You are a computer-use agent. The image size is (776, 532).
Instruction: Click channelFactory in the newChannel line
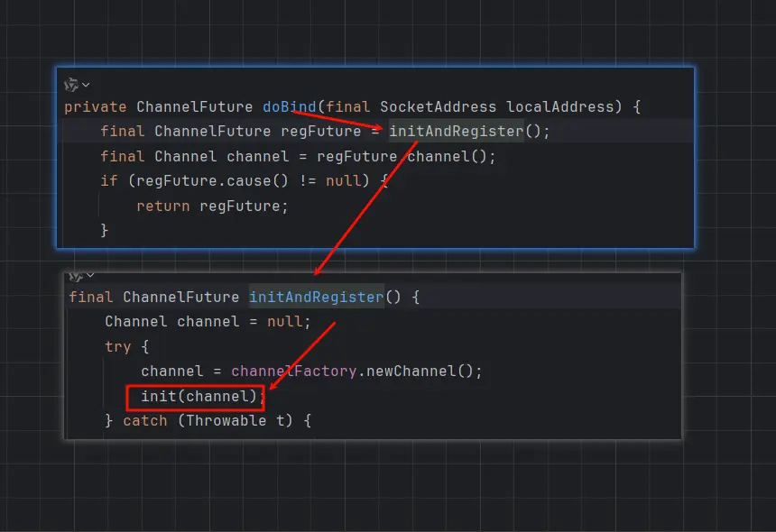(294, 371)
